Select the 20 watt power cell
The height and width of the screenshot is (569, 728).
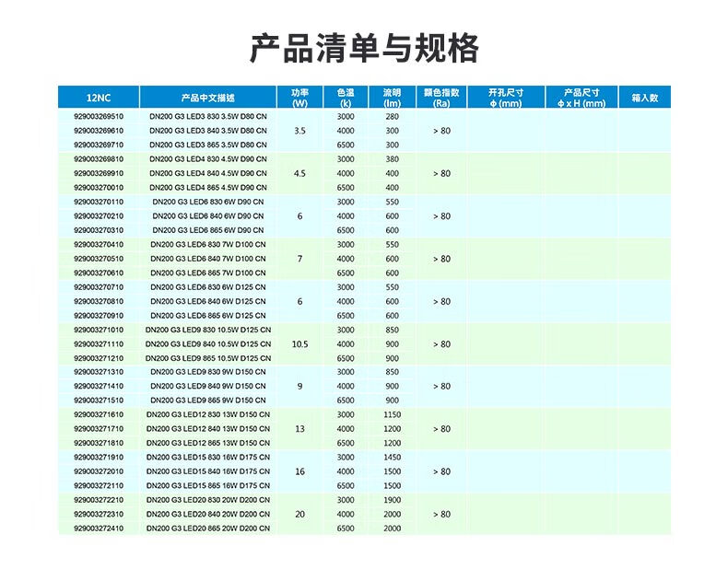pos(299,514)
